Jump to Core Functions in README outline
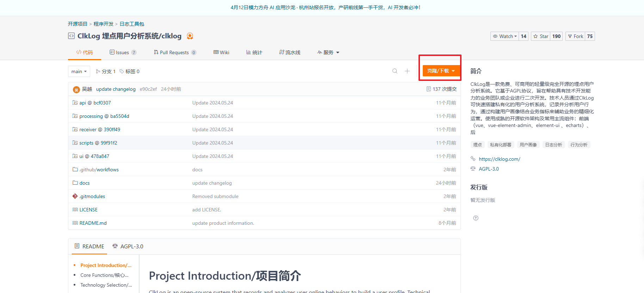644x293 pixels. [x=104, y=275]
